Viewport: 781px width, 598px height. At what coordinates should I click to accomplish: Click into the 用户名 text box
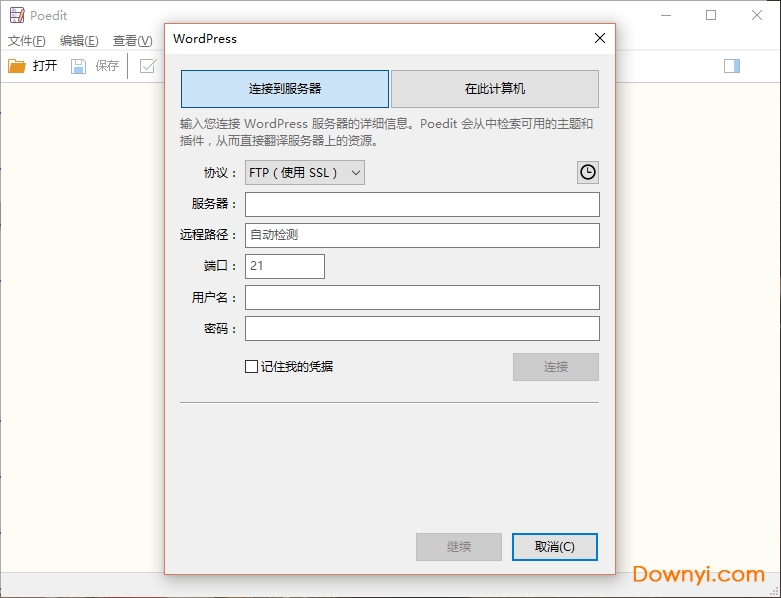[422, 297]
